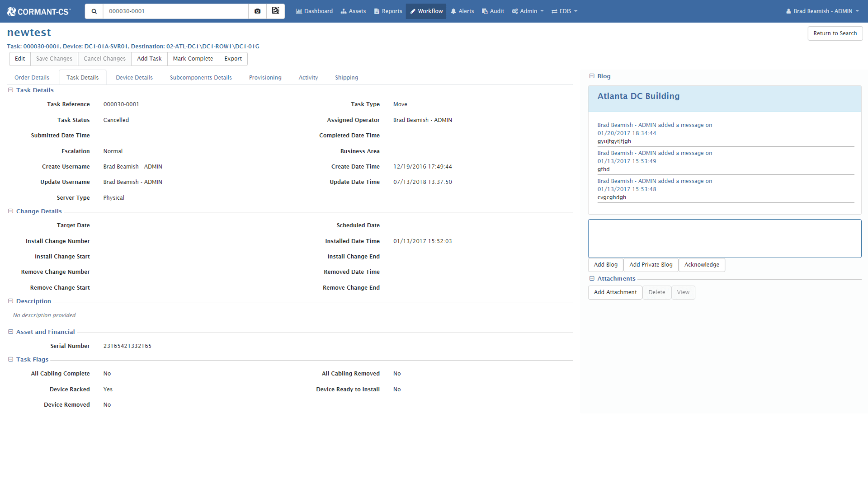
Task: Collapse the Blog panel
Action: (x=592, y=76)
